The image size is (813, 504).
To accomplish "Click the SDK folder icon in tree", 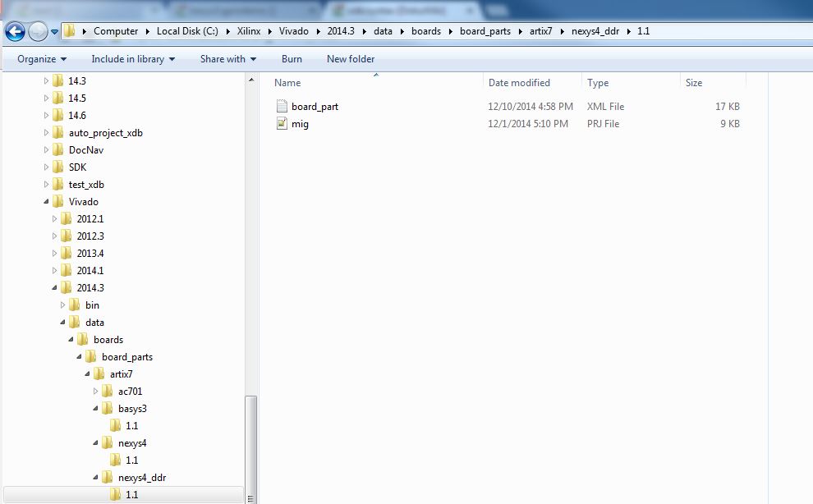I will coord(58,167).
